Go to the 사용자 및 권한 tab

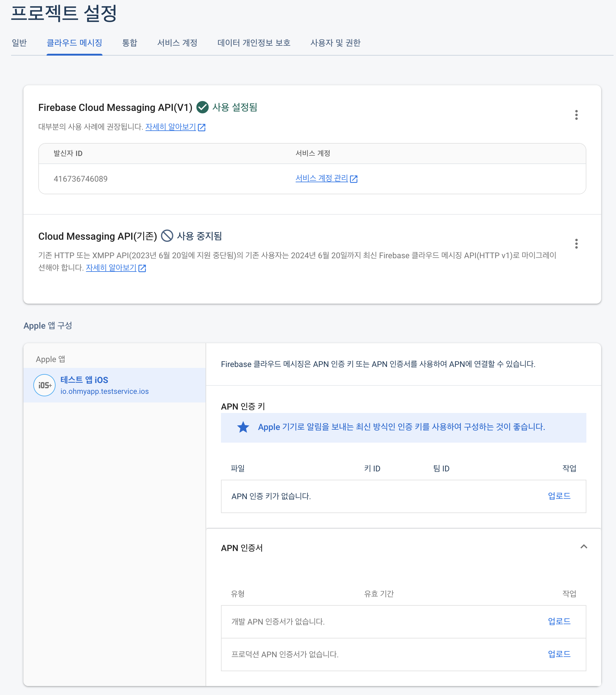(x=335, y=43)
